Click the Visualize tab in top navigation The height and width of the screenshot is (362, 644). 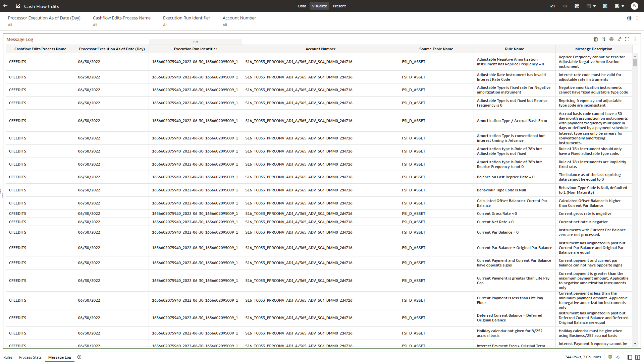coord(319,6)
